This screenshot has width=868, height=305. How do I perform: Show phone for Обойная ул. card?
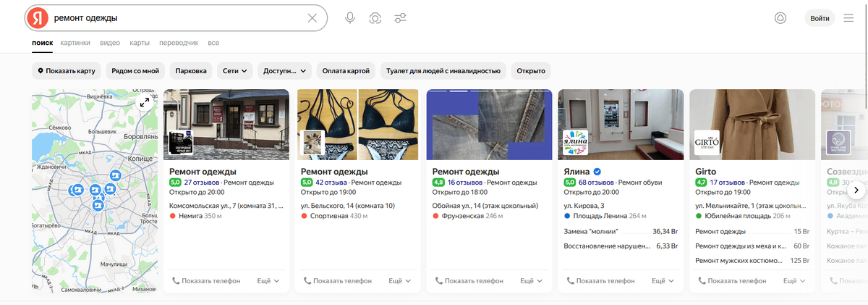pos(469,280)
